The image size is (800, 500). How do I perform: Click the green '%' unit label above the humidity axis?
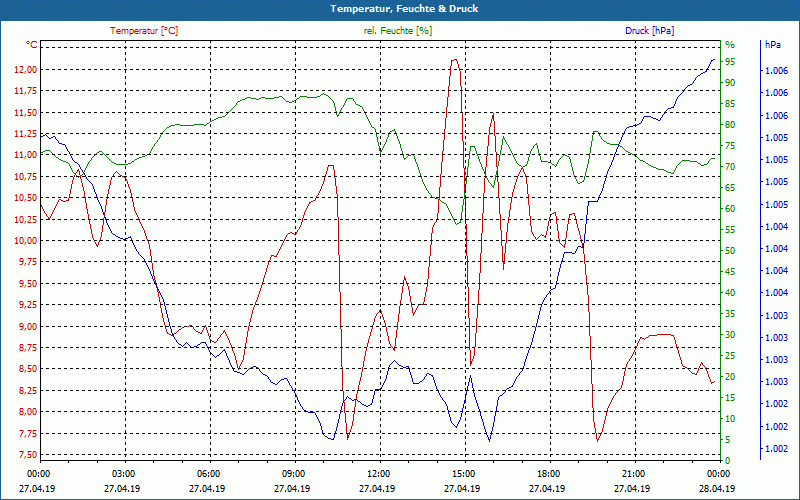pos(730,45)
